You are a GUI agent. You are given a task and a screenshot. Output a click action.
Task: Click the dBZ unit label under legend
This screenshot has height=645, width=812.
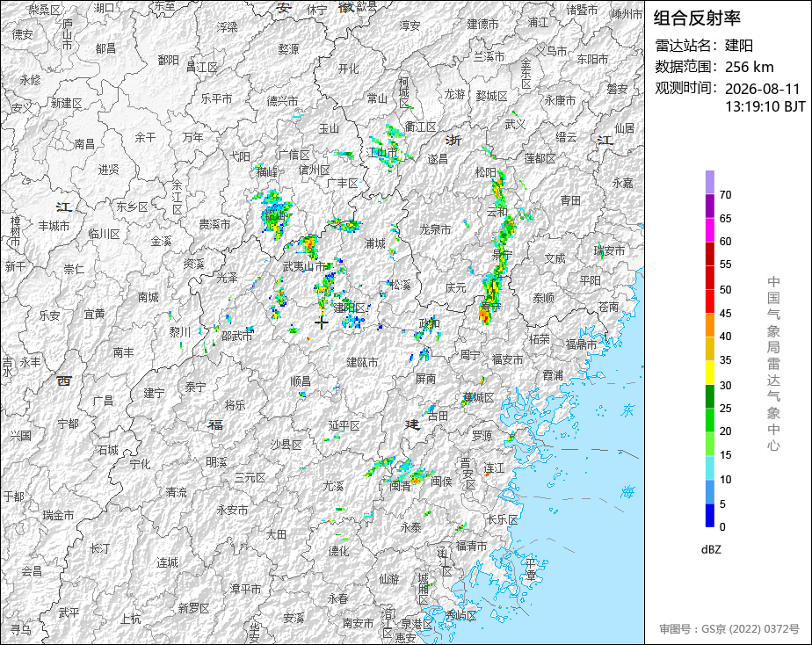coord(711,550)
